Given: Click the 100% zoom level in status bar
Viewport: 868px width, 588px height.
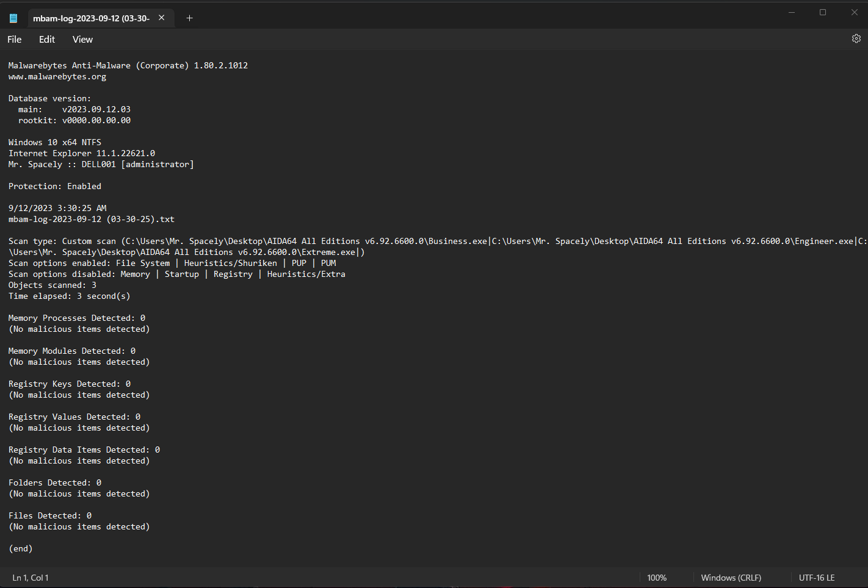Looking at the screenshot, I should tap(657, 578).
